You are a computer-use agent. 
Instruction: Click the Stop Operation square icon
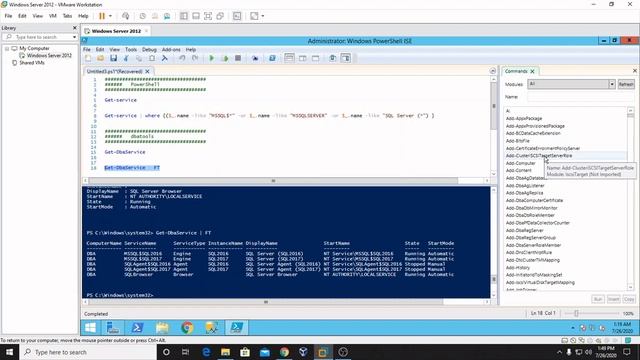point(238,58)
